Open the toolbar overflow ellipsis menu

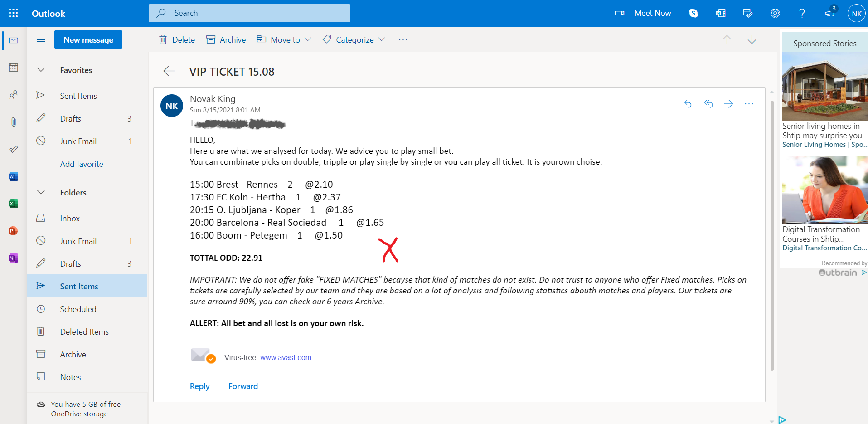tap(403, 40)
